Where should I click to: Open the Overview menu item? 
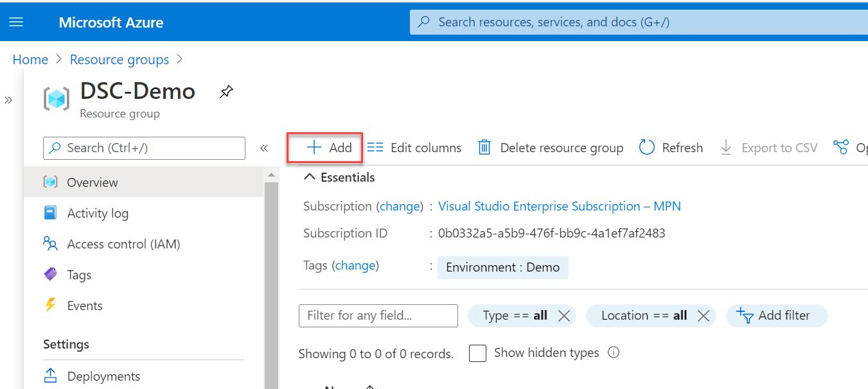point(144,182)
